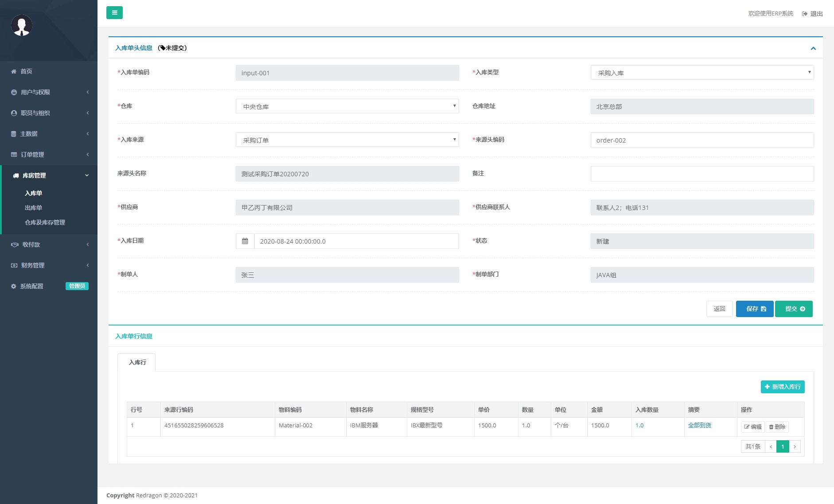Expand the 主数据 menu
The height and width of the screenshot is (504, 834).
tap(49, 134)
